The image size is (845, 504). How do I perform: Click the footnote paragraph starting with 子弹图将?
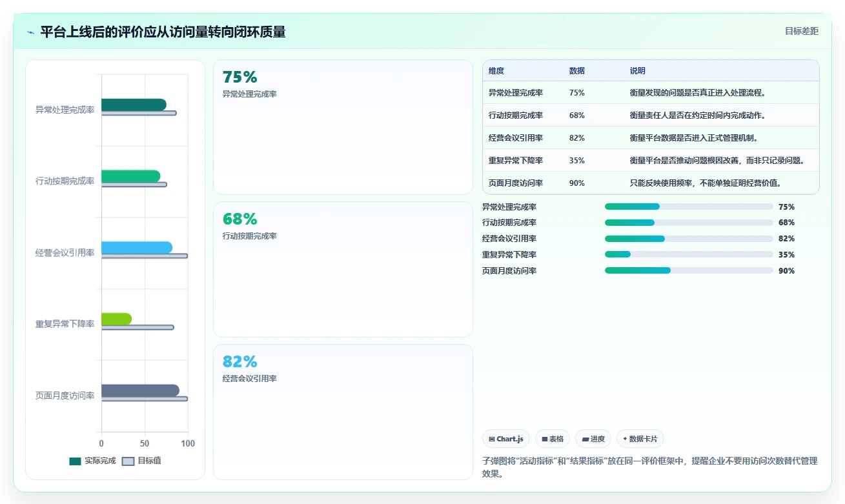(x=650, y=467)
